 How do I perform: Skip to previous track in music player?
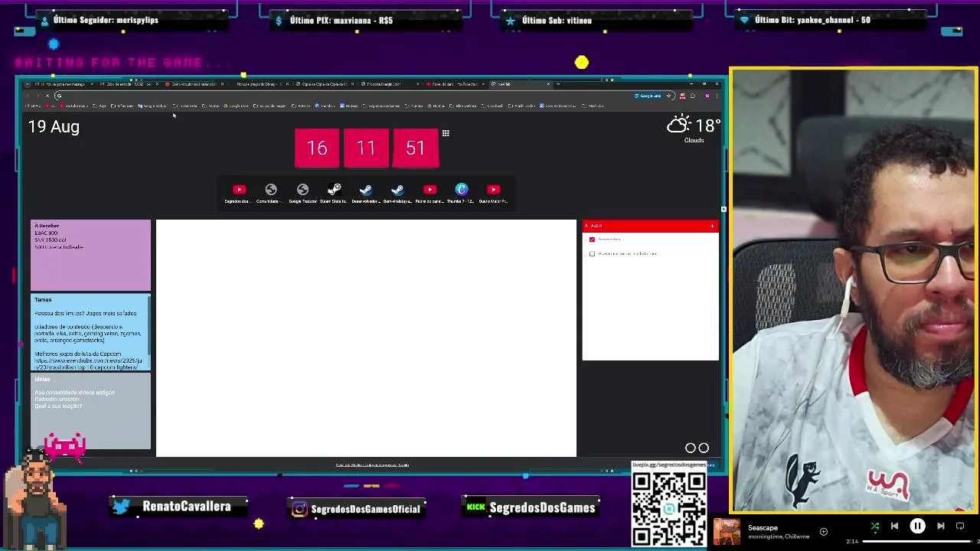point(894,526)
